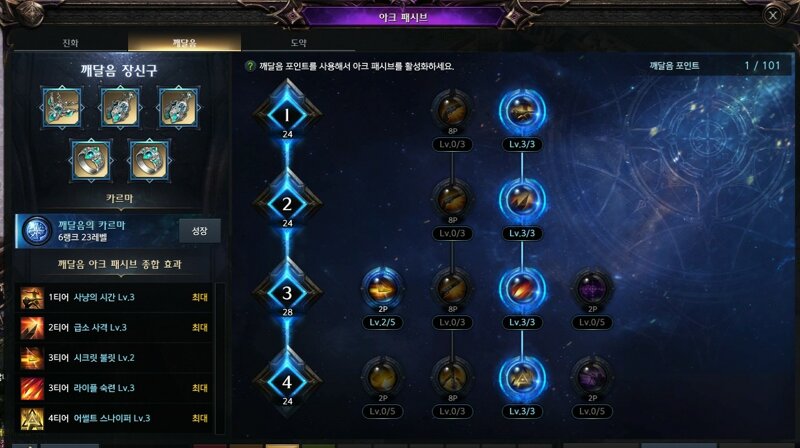Select the tier 1 activated node Lv.3/3
Viewport: 800px width, 448px height.
coord(522,111)
